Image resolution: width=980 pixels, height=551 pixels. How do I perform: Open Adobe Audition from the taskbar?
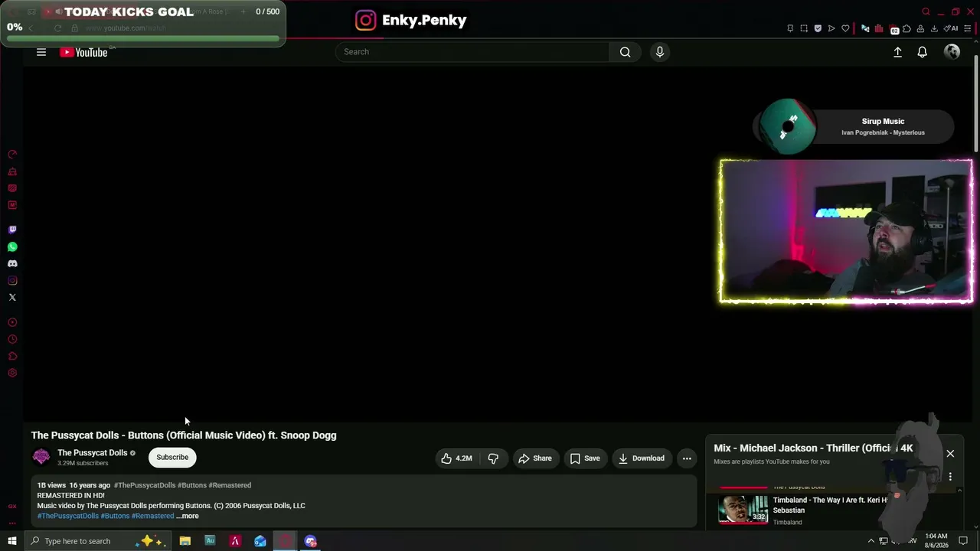(x=210, y=541)
